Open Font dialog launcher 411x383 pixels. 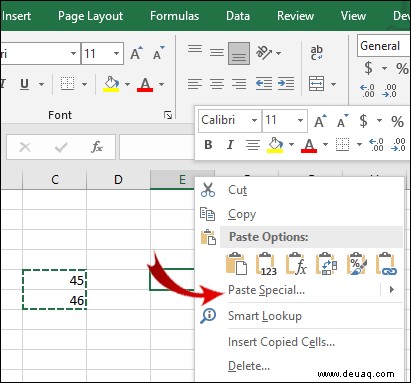coord(168,115)
